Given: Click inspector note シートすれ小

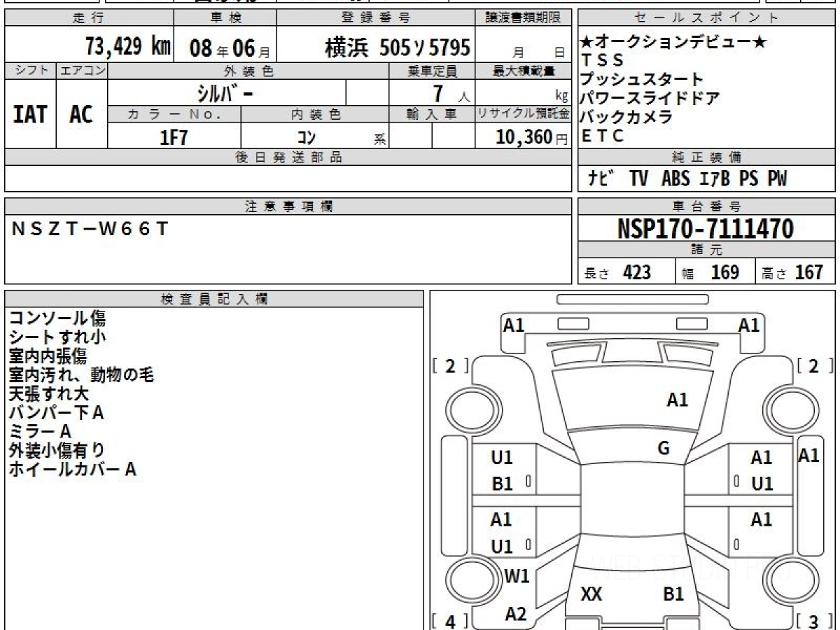Looking at the screenshot, I should point(57,337).
